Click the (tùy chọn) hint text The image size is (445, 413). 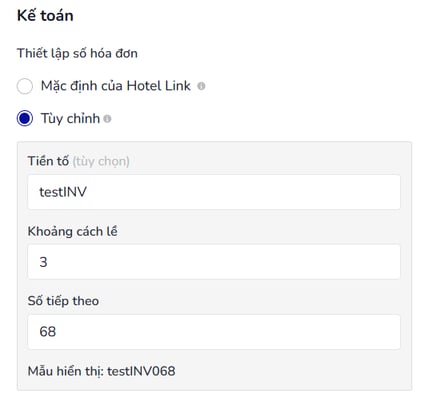[101, 162]
